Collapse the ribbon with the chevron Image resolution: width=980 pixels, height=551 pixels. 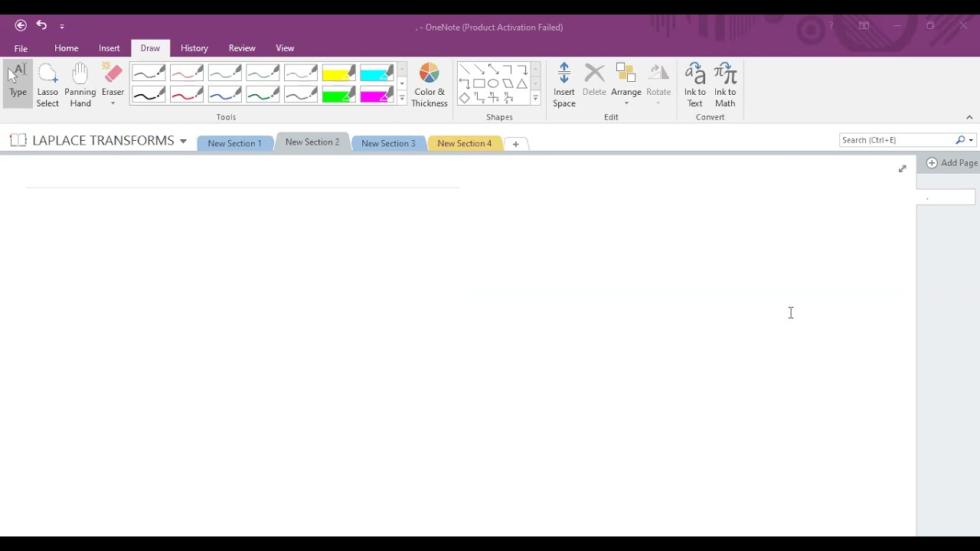[969, 117]
